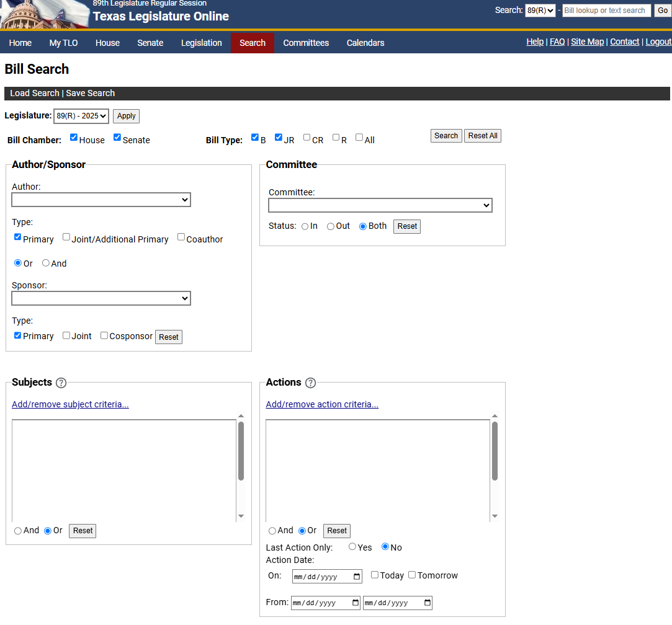Viewport: 672px width, 625px height.
Task: Open the Subjects help tooltip icon
Action: tap(60, 383)
